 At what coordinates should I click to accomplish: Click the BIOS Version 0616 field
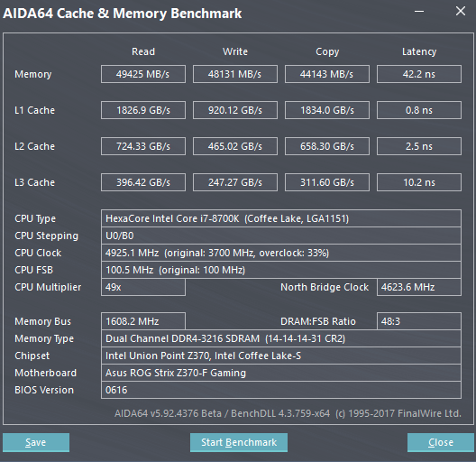tap(281, 390)
